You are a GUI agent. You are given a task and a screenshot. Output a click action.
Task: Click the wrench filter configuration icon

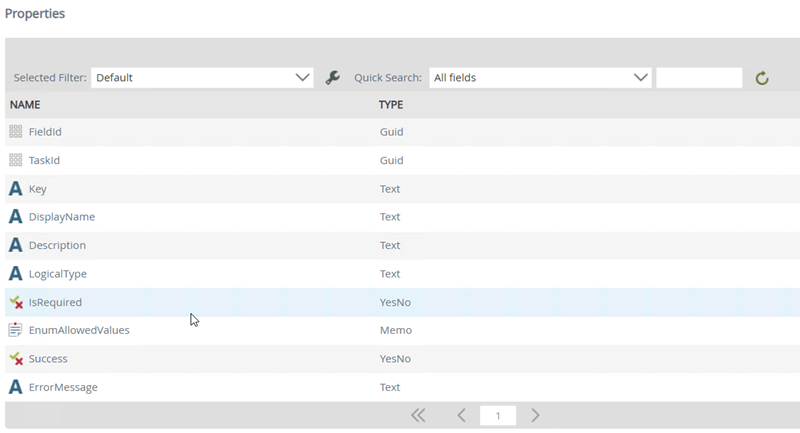click(x=333, y=78)
